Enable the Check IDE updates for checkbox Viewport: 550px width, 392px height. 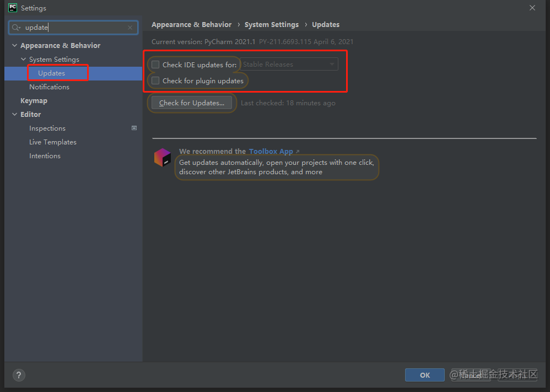155,65
